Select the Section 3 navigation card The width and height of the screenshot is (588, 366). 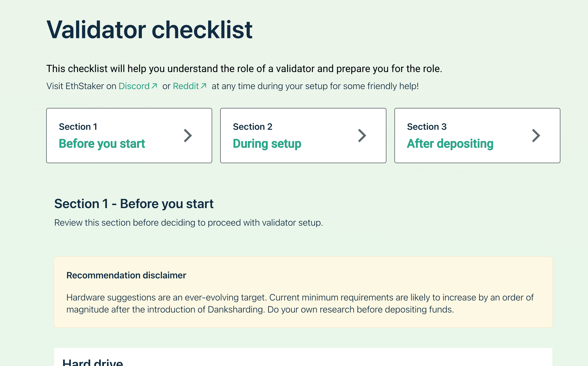(477, 135)
